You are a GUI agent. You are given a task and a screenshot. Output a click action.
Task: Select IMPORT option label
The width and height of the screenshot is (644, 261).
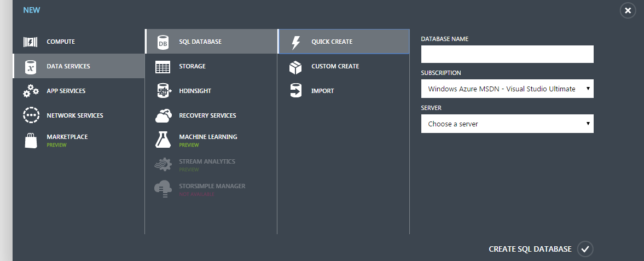(x=322, y=91)
